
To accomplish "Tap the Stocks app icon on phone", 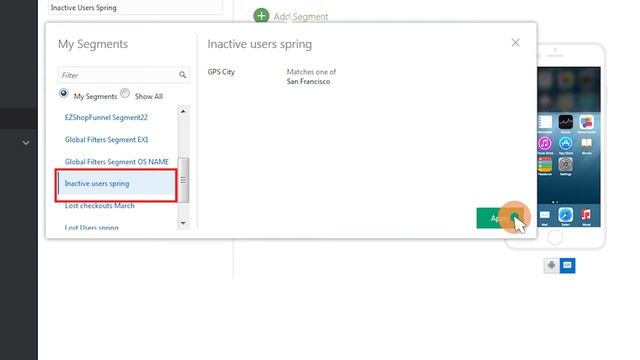I will click(x=566, y=122).
